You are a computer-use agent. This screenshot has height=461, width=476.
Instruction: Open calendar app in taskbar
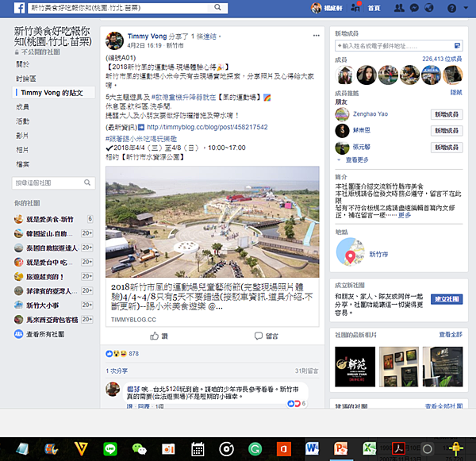pos(198,449)
